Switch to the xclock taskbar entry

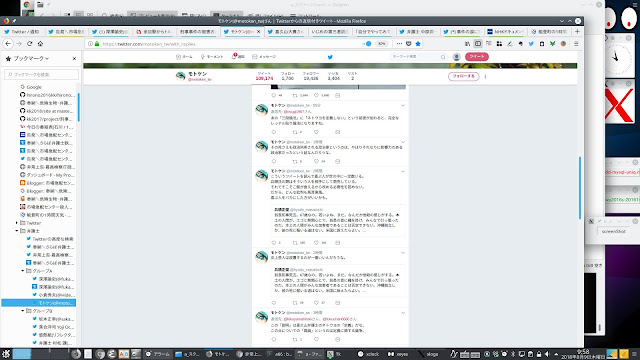pyautogui.click(x=369, y=354)
